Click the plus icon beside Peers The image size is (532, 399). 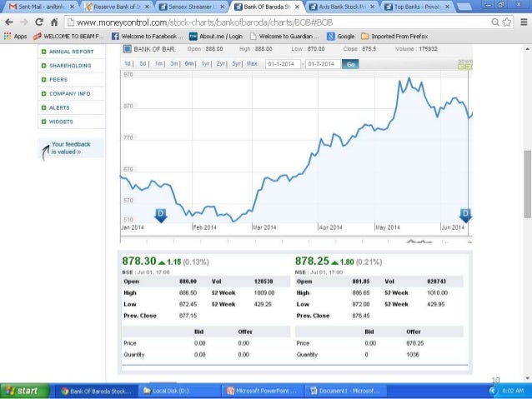point(43,80)
